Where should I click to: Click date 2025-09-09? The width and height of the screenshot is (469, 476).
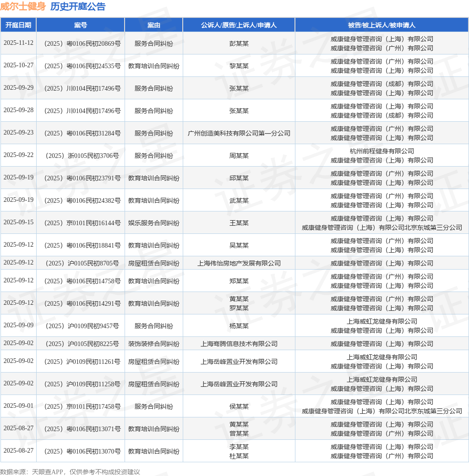point(18,325)
